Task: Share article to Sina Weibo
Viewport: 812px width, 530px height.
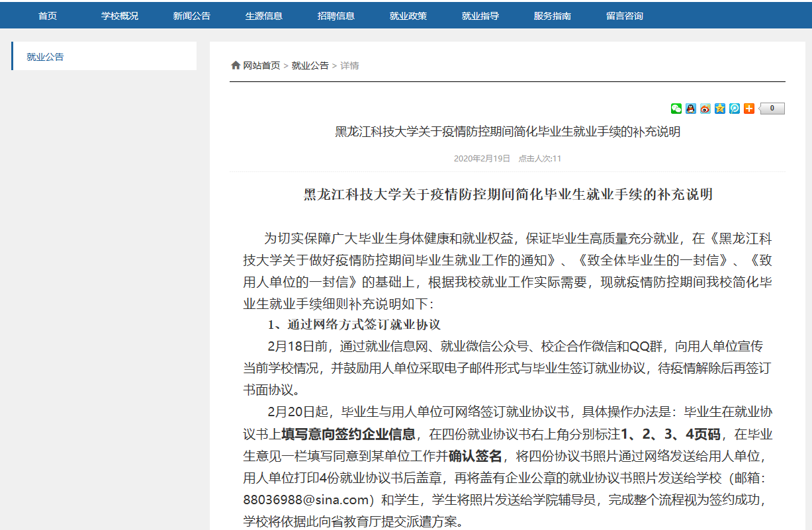Action: point(705,109)
